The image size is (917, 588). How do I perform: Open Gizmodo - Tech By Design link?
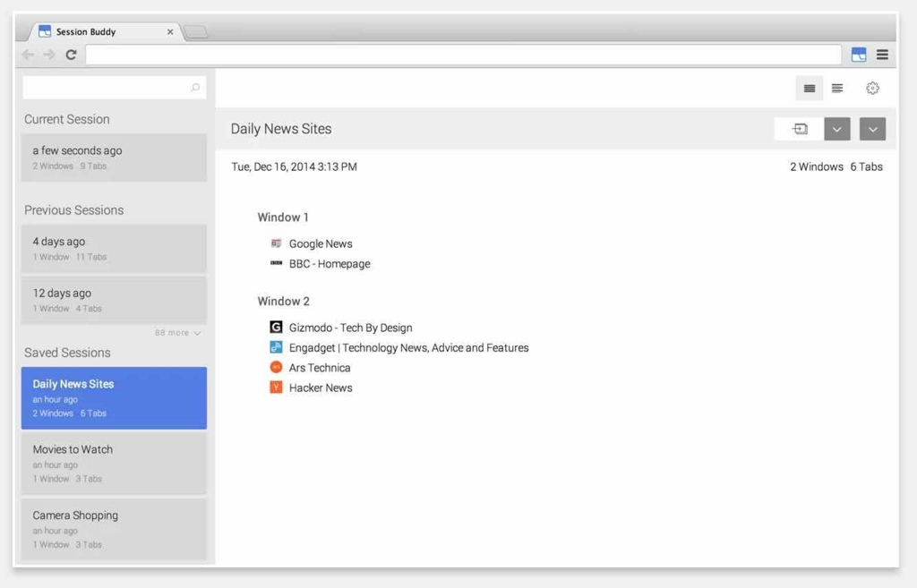coord(350,328)
